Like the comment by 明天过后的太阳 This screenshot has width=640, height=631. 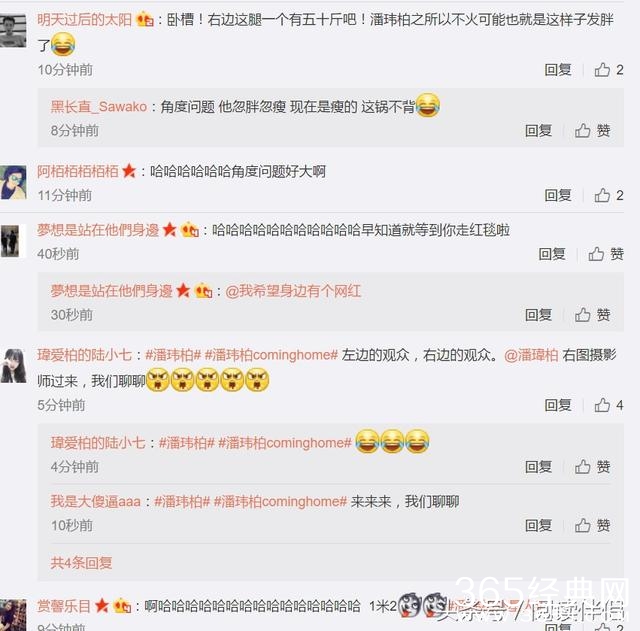coord(609,70)
